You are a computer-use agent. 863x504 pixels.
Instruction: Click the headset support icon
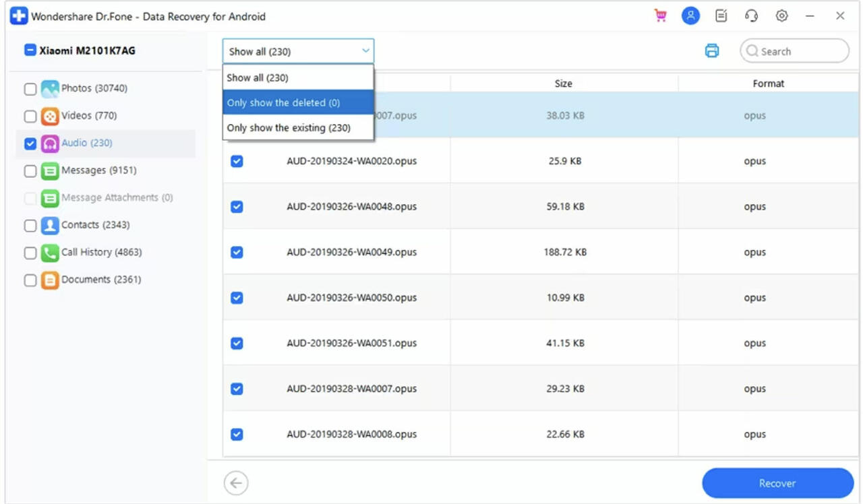tap(751, 16)
